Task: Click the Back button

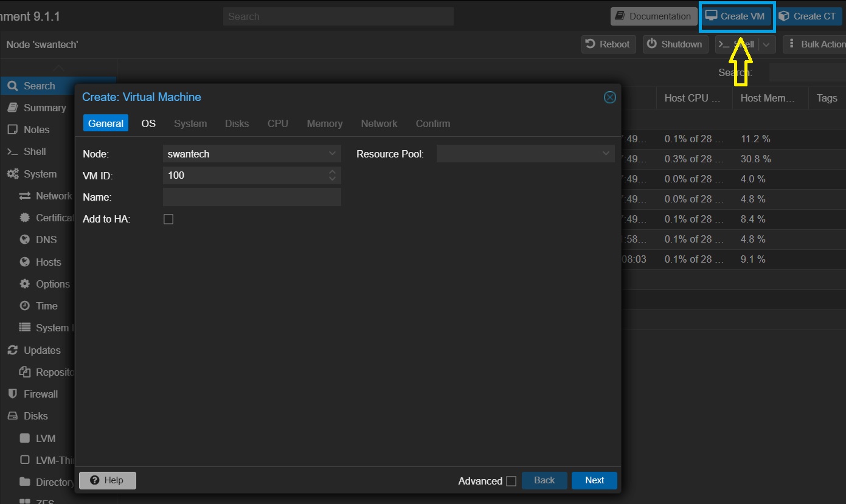Action: pyautogui.click(x=544, y=480)
